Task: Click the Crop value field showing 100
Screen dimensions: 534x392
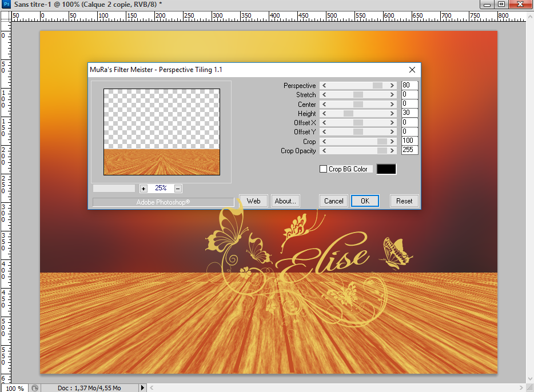Action: (409, 141)
